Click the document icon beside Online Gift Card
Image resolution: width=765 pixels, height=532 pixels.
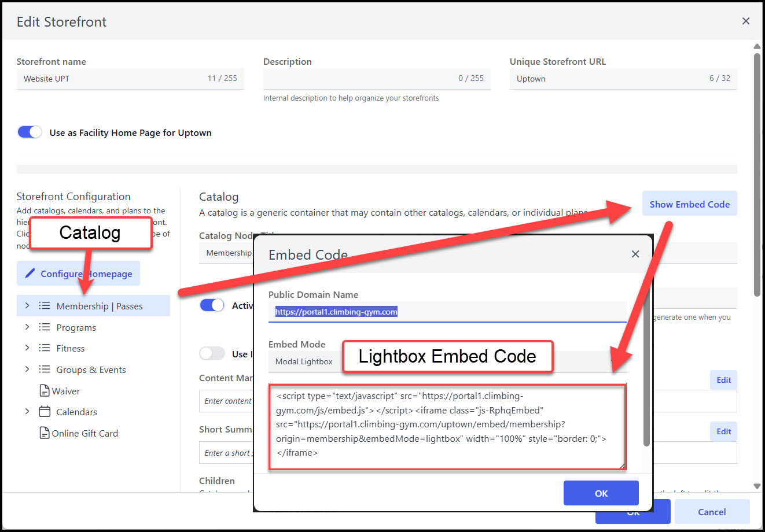(45, 433)
